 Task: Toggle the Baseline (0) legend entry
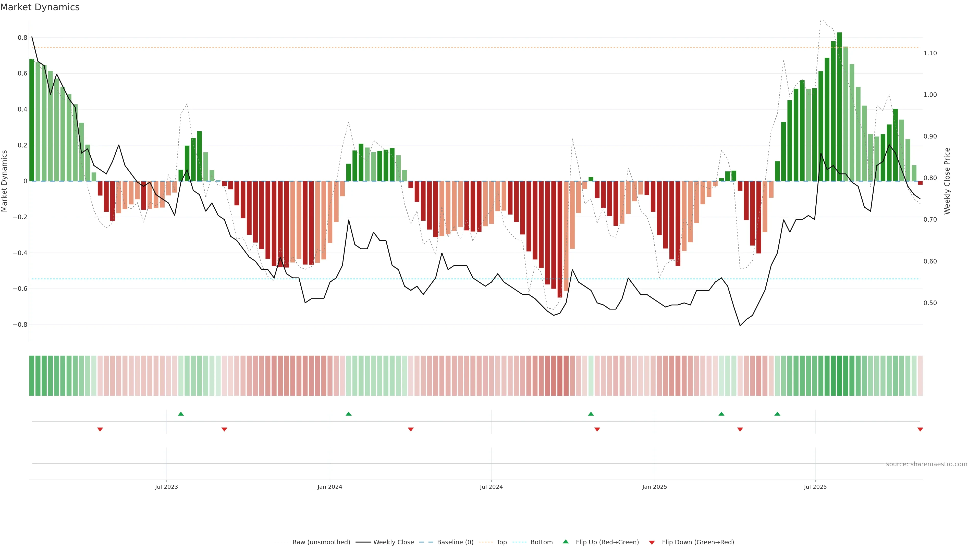click(x=455, y=542)
